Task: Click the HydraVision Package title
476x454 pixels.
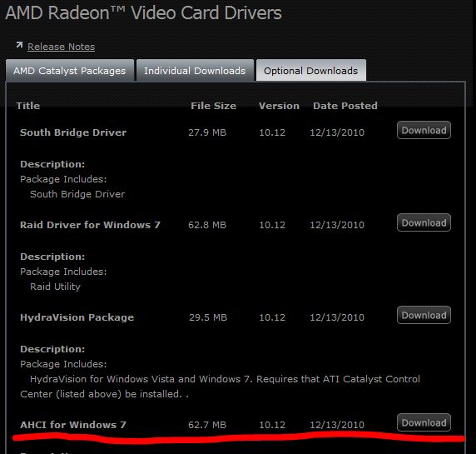Action: click(77, 317)
